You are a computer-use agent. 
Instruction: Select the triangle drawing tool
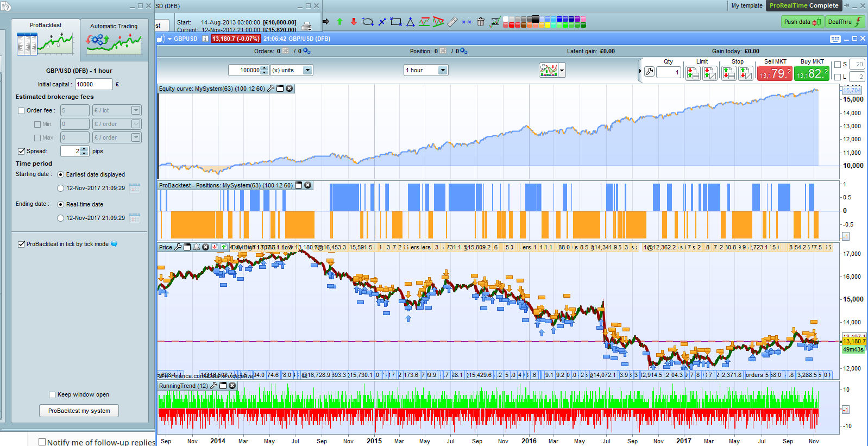[410, 22]
